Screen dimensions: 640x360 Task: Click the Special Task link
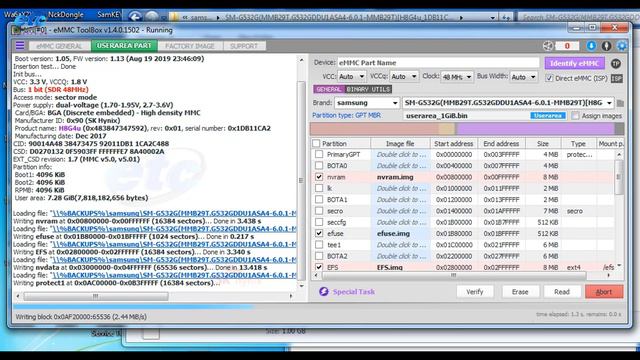pyautogui.click(x=353, y=292)
